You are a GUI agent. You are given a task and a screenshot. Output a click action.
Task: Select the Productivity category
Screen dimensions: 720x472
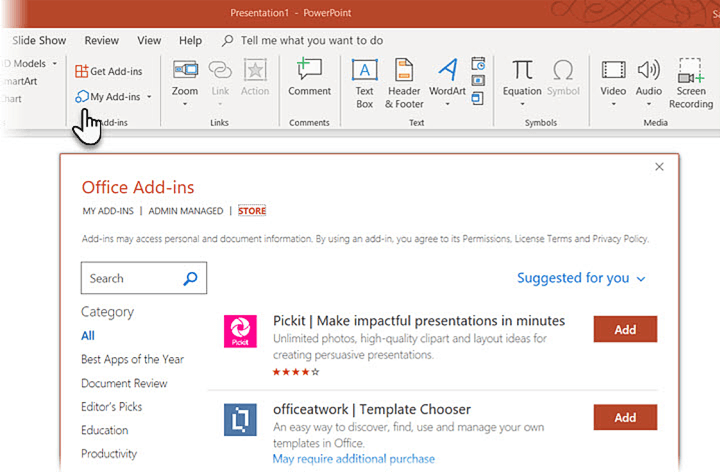click(109, 454)
